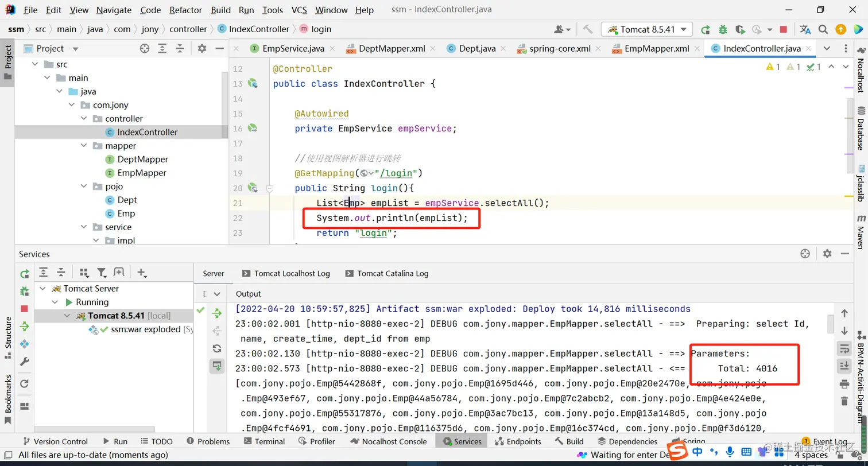Show the hidden editor tabs list chevron
Viewport: 868px width, 466px height.
click(x=827, y=49)
